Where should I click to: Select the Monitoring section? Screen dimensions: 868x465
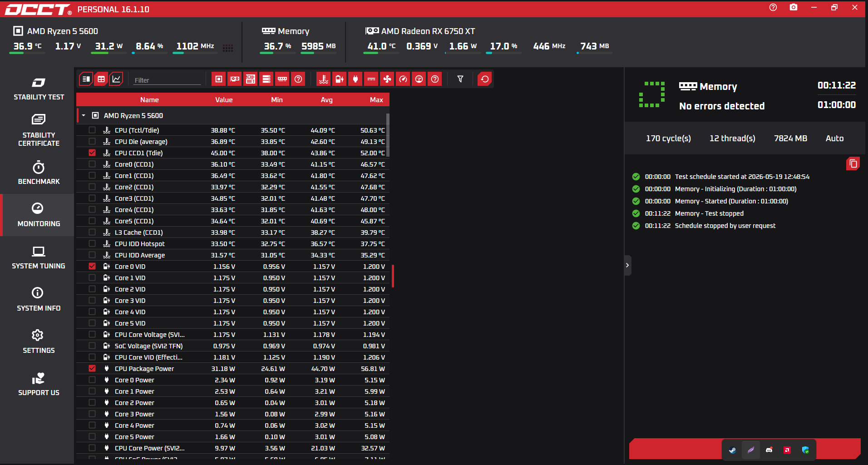click(x=39, y=215)
